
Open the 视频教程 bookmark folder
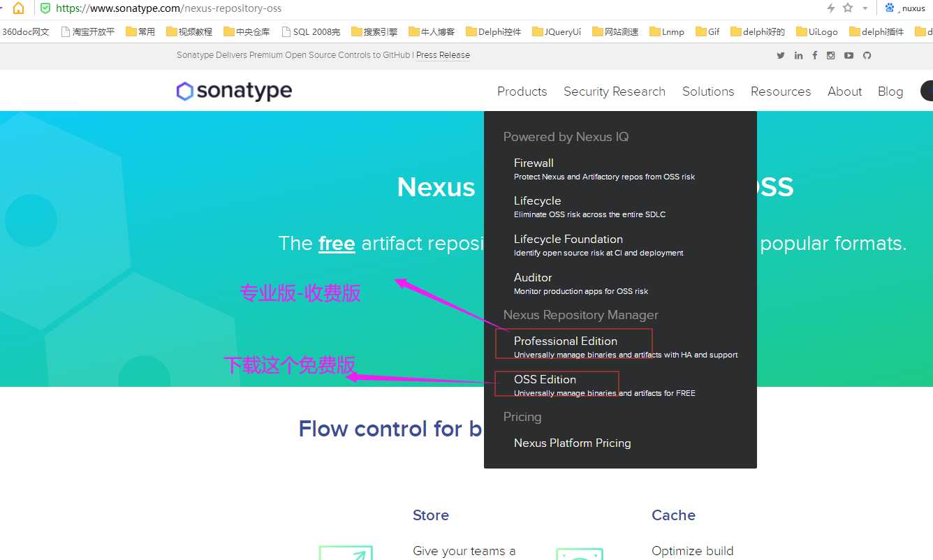[189, 31]
